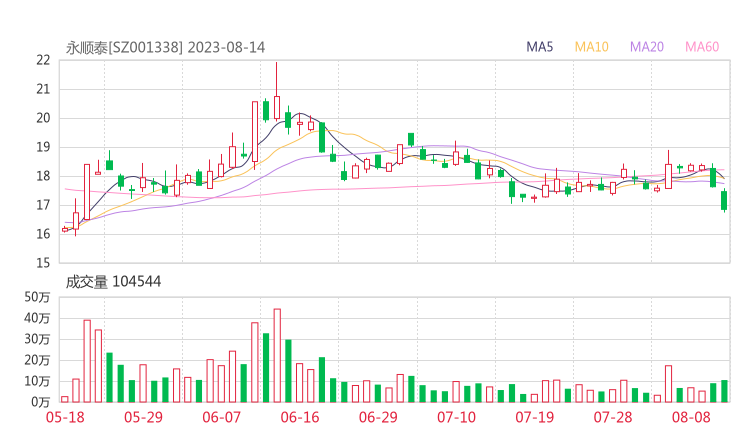This screenshot has width=740, height=440.
Task: Click the chart title 永顺泰[SZ001338] 2023-08-14
Action: 165,47
